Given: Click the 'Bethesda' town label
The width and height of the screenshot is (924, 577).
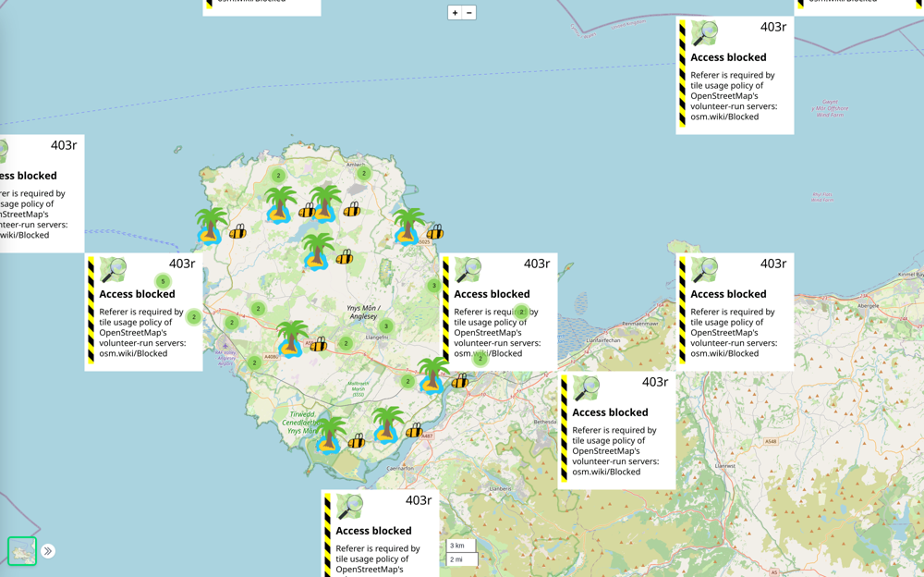Looking at the screenshot, I should pos(544,422).
